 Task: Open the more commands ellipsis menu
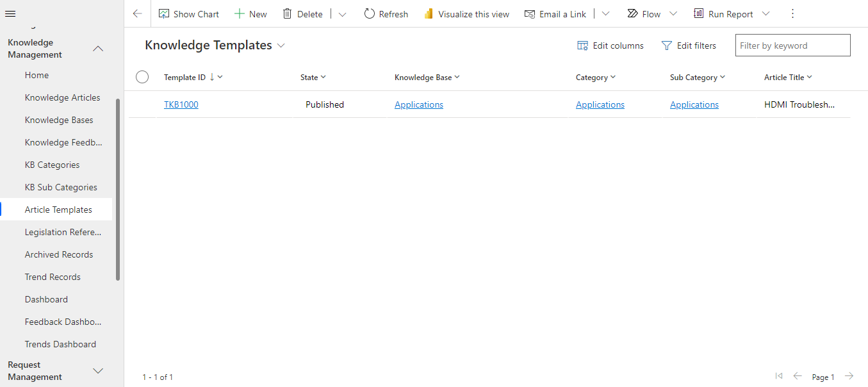point(792,13)
